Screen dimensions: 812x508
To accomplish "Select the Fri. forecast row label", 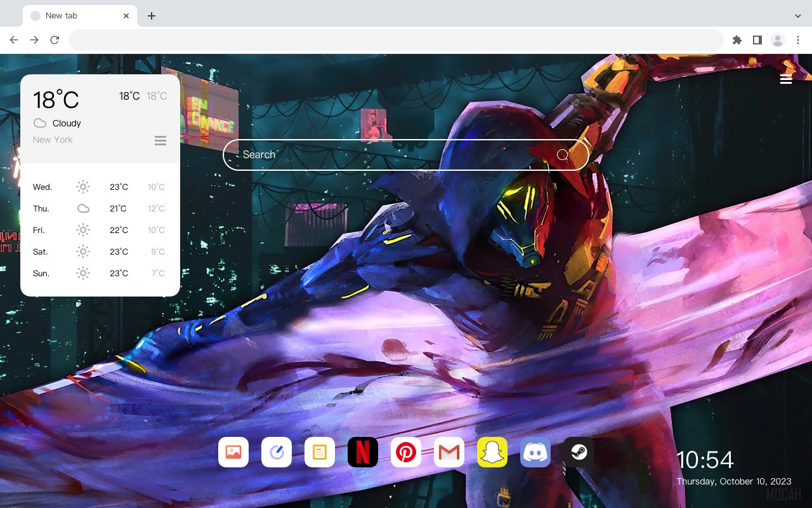I will [39, 230].
